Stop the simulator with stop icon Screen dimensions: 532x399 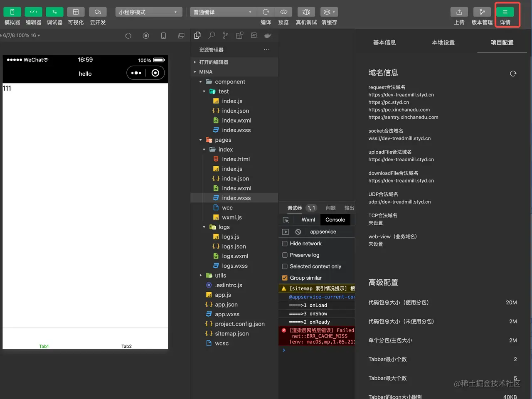(x=146, y=36)
